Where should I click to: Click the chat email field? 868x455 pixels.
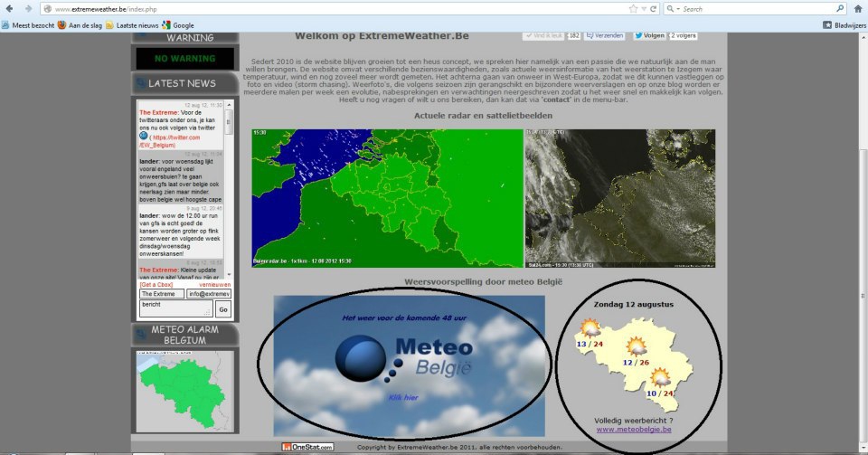pyautogui.click(x=209, y=294)
